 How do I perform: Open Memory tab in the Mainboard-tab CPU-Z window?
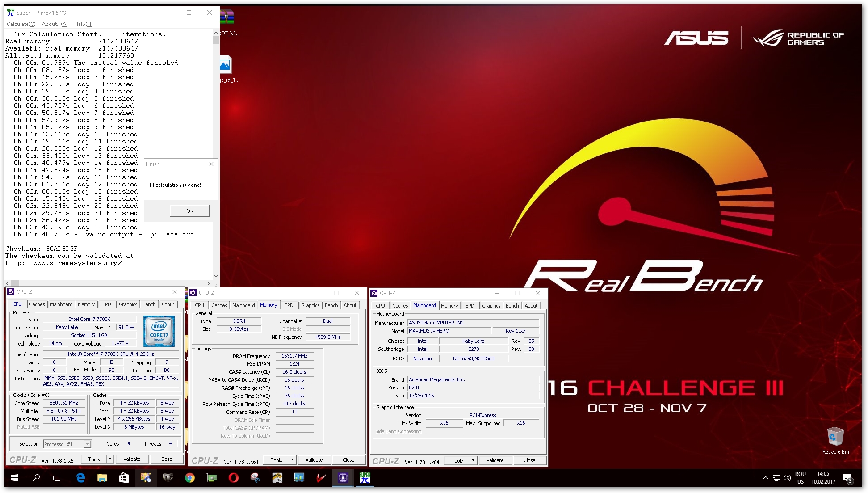[449, 306]
